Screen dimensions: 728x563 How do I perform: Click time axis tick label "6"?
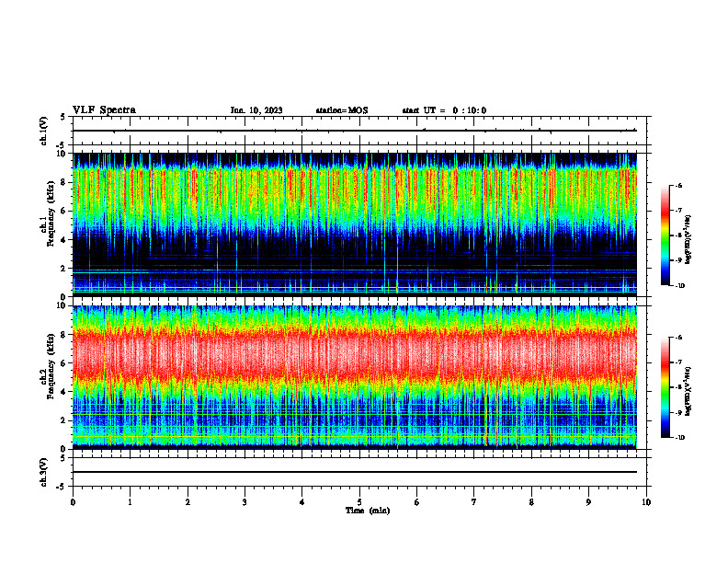click(417, 502)
